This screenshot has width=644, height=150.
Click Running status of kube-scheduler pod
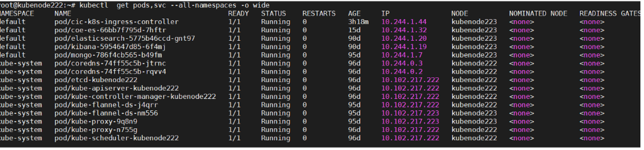tap(276, 138)
